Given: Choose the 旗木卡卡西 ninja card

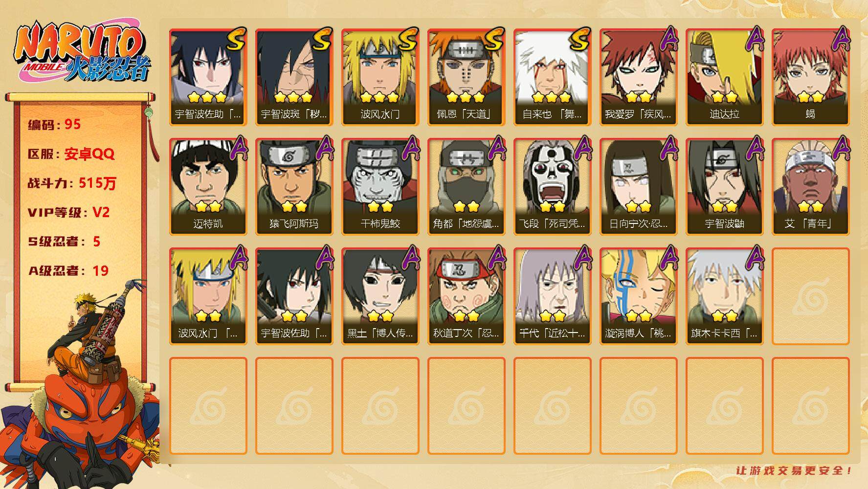Looking at the screenshot, I should [724, 296].
